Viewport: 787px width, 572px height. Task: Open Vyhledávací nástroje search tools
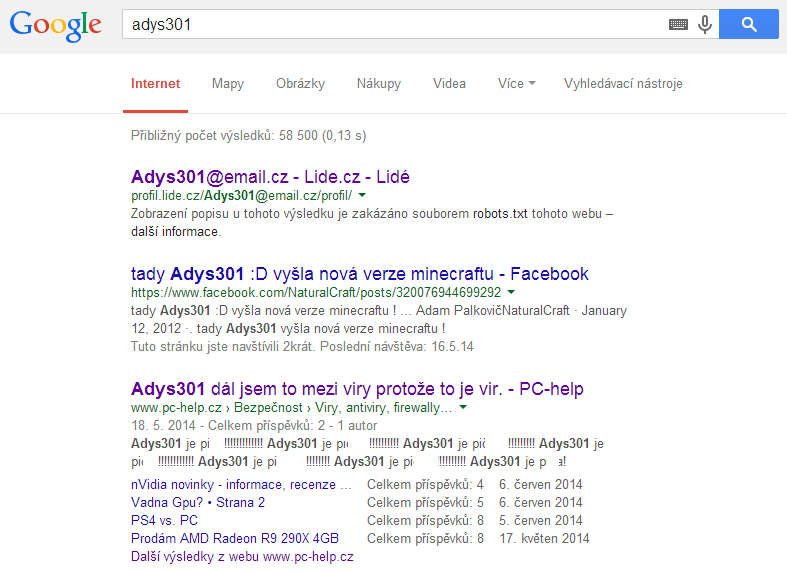[623, 84]
